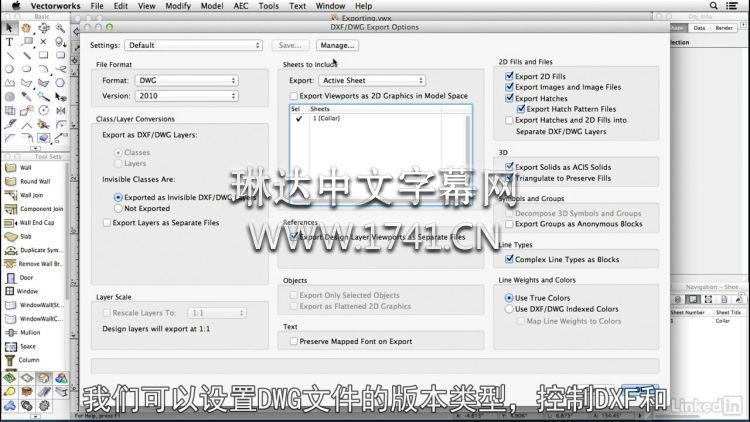Select the Zoom magnifier tool

pyautogui.click(x=60, y=28)
